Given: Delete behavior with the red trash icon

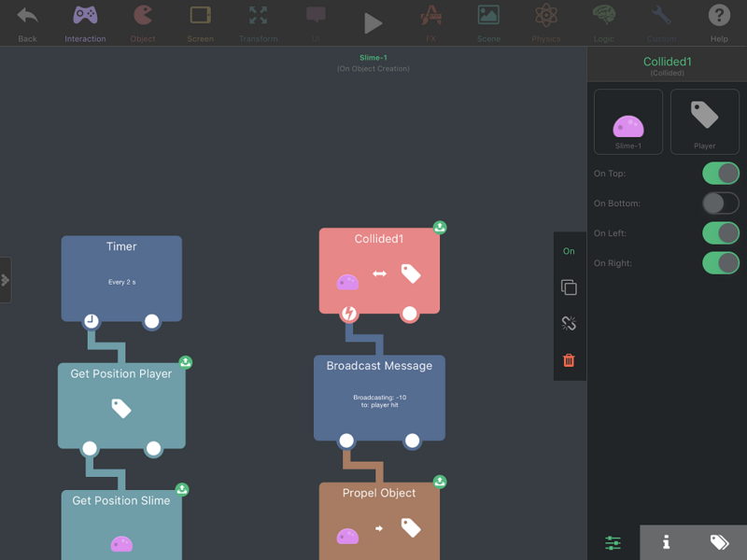Looking at the screenshot, I should click(569, 360).
